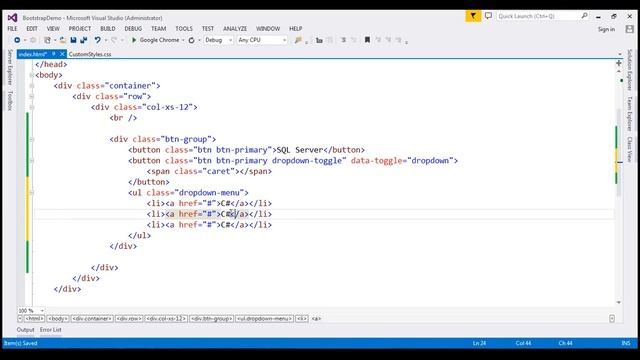
Task: Click the SQL Server button text in code
Action: pyautogui.click(x=300, y=150)
